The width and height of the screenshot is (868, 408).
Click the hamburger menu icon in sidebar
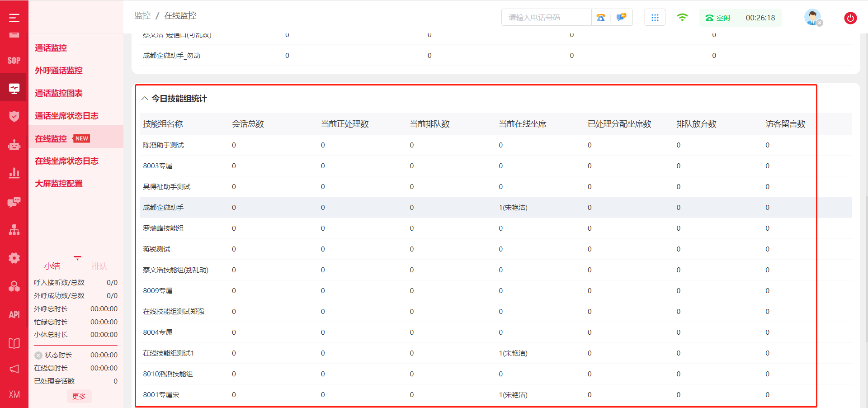click(14, 18)
